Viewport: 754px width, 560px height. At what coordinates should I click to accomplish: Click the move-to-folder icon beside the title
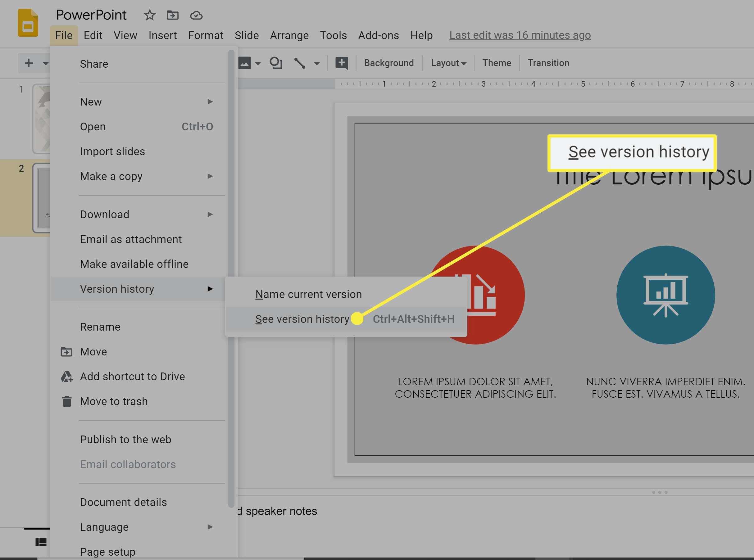[173, 15]
